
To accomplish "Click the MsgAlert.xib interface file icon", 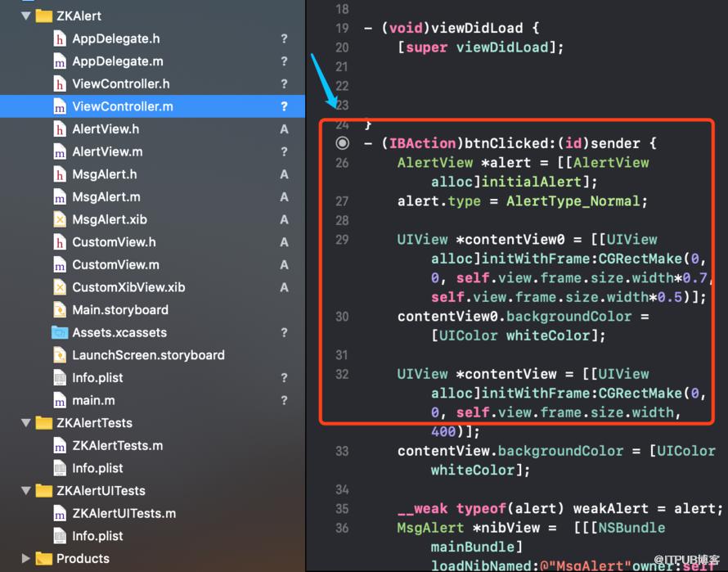I will coord(60,219).
